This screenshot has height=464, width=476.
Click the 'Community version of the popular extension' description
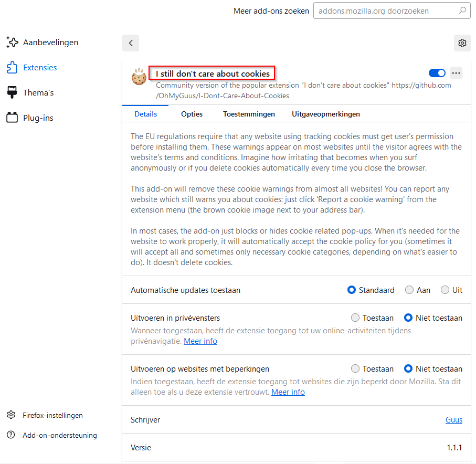tap(303, 90)
